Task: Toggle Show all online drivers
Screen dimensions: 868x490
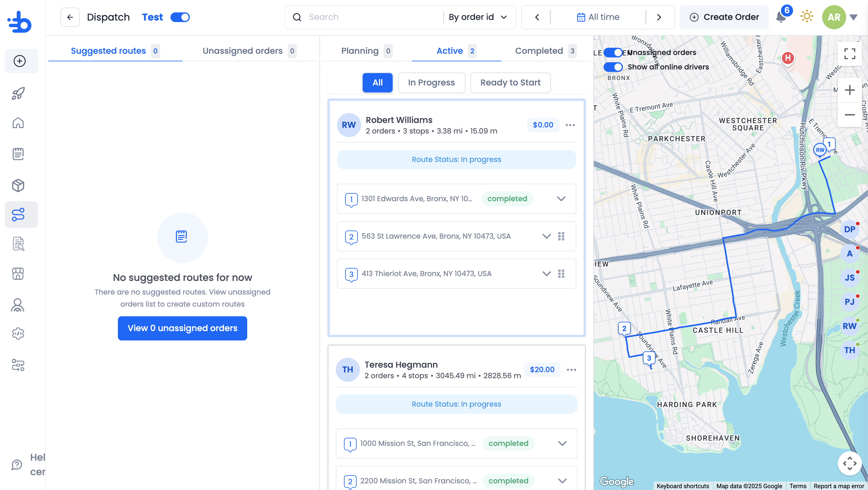Action: pyautogui.click(x=613, y=67)
